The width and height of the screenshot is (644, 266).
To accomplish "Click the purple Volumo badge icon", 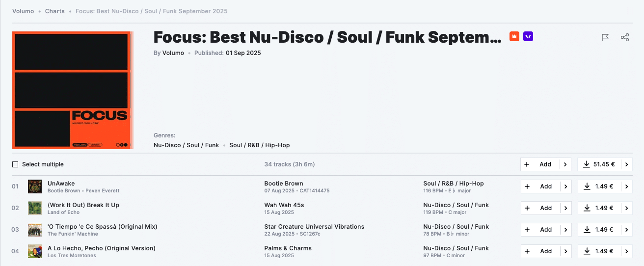I will (528, 36).
